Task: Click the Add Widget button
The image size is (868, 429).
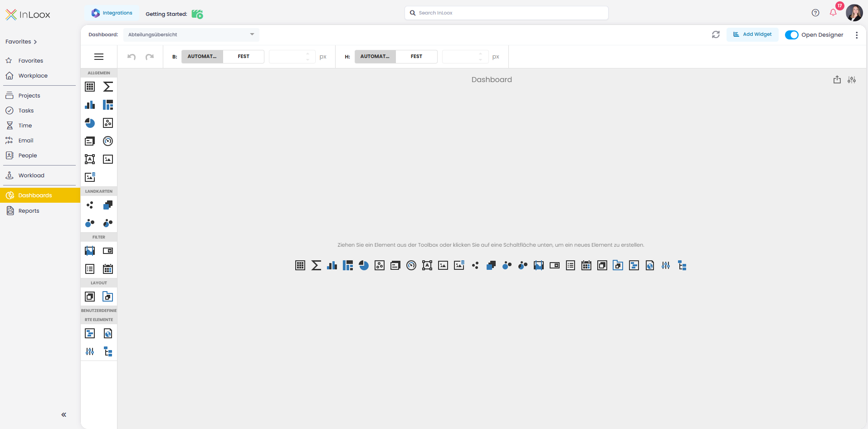Action: [752, 34]
